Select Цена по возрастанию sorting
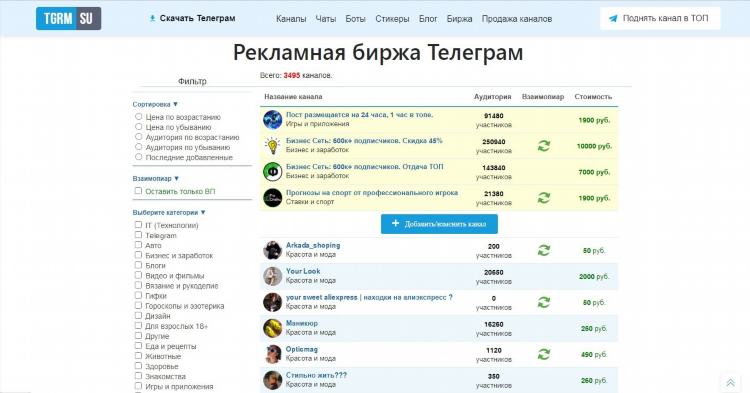Screen dimensions: 750x393 click(138, 117)
